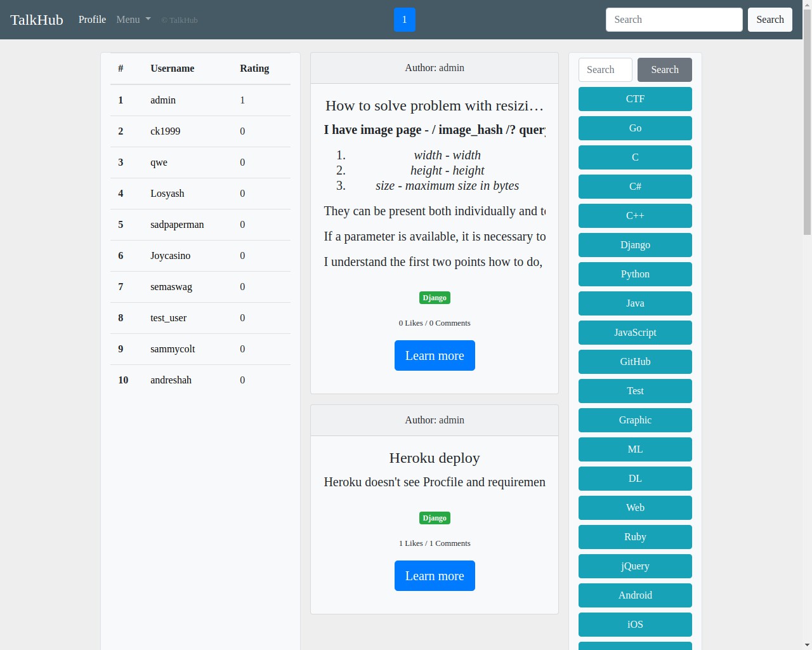This screenshot has height=650, width=812.
Task: Select username test_user in rating table
Action: coord(168,318)
